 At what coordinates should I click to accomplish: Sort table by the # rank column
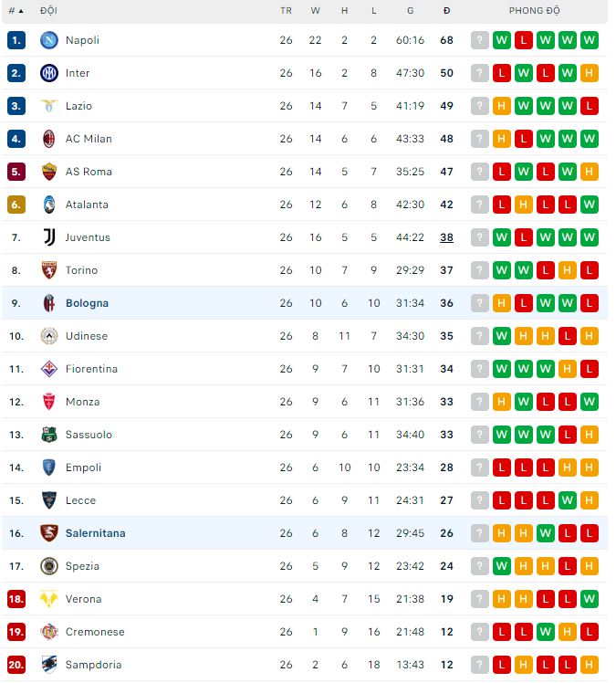16,11
